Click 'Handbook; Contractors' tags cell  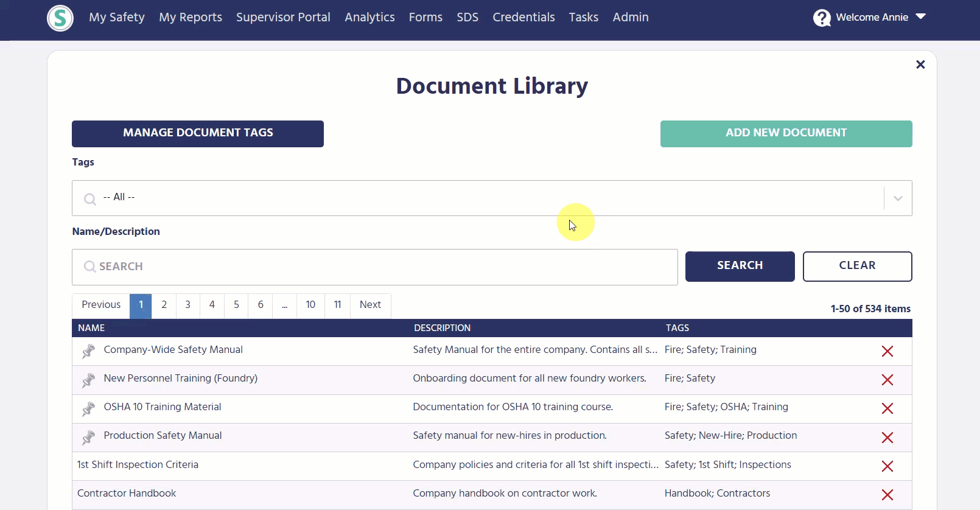coord(717,494)
